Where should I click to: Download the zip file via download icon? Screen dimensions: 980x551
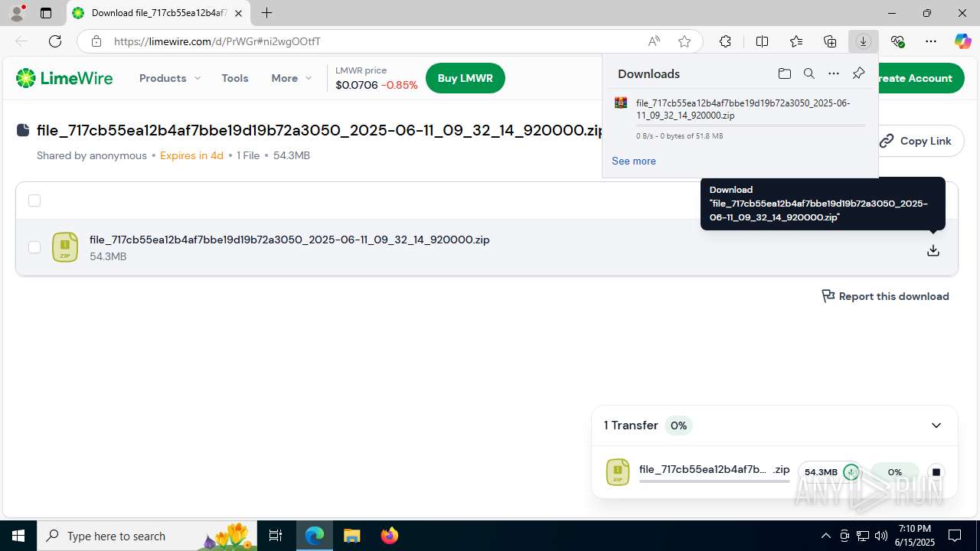pyautogui.click(x=933, y=250)
